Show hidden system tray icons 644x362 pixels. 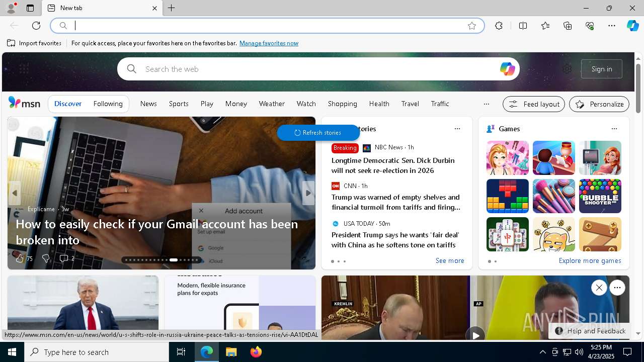click(542, 352)
